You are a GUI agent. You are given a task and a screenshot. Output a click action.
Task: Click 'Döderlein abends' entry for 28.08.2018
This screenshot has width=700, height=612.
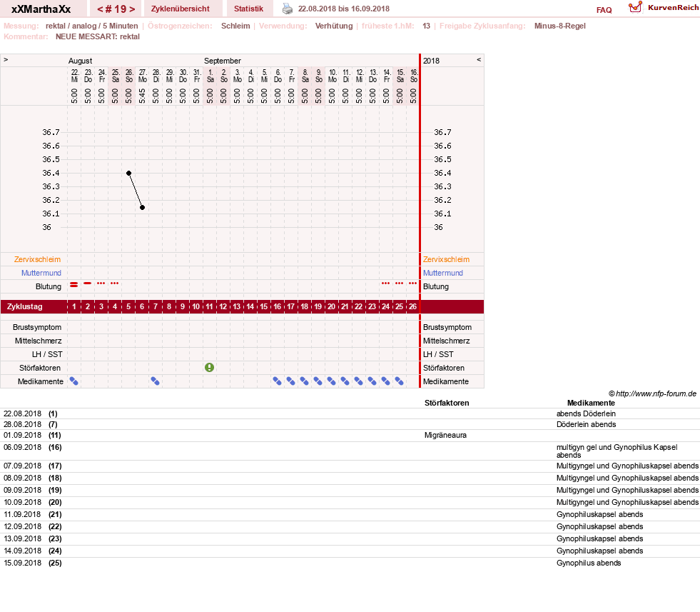pos(586,424)
